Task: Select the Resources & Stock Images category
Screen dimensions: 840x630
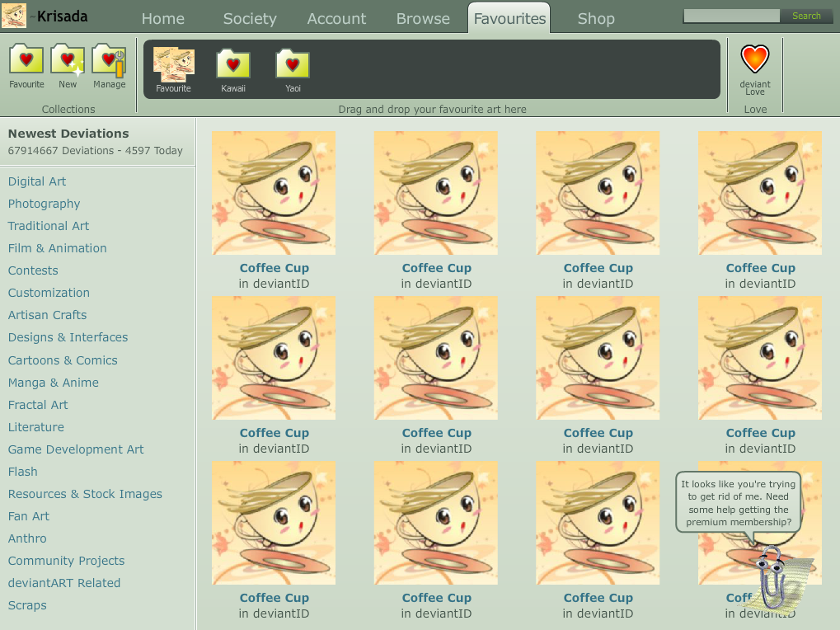Action: (85, 494)
